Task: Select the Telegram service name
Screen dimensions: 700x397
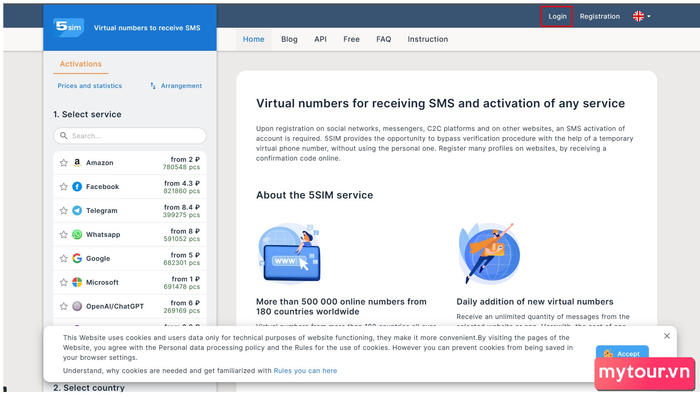Action: pos(102,211)
